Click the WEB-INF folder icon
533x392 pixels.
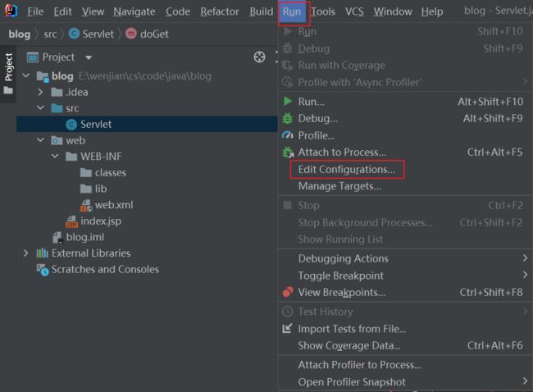coord(71,157)
